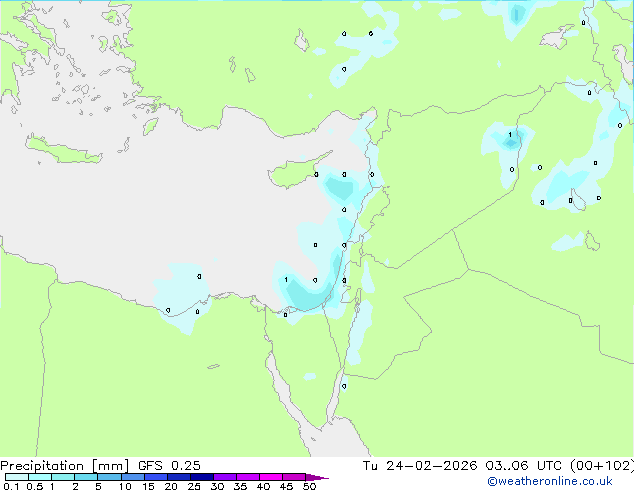
Task: Select the 2–5 mm legend color swatch
Action: click(86, 477)
